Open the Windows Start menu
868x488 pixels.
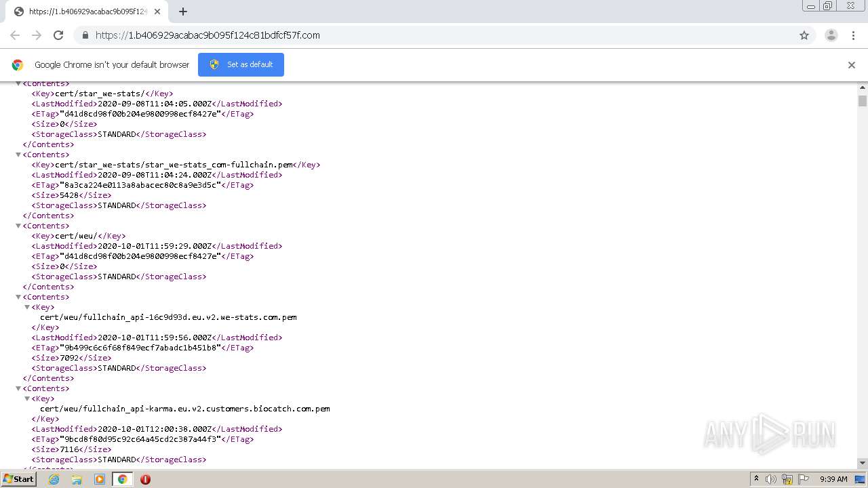coord(19,479)
